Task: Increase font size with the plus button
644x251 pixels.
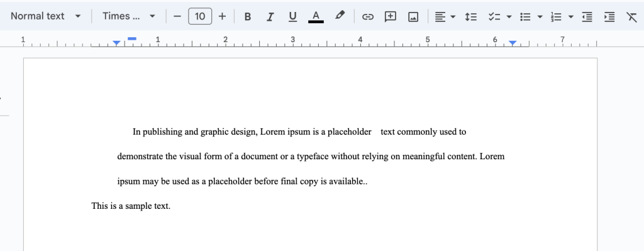Action: click(222, 16)
